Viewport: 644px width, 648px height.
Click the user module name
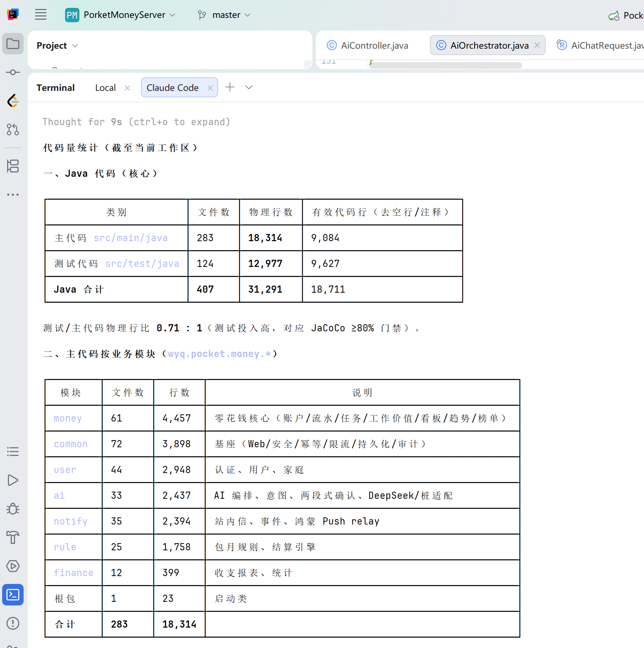[65, 470]
